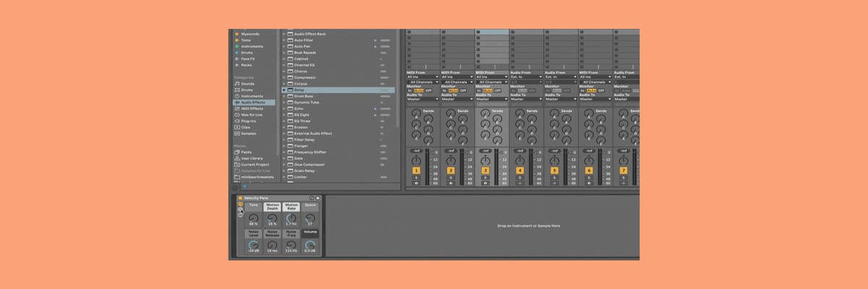Click the Tone macro knob
Screen dimensions: 868x289
pyautogui.click(x=253, y=218)
